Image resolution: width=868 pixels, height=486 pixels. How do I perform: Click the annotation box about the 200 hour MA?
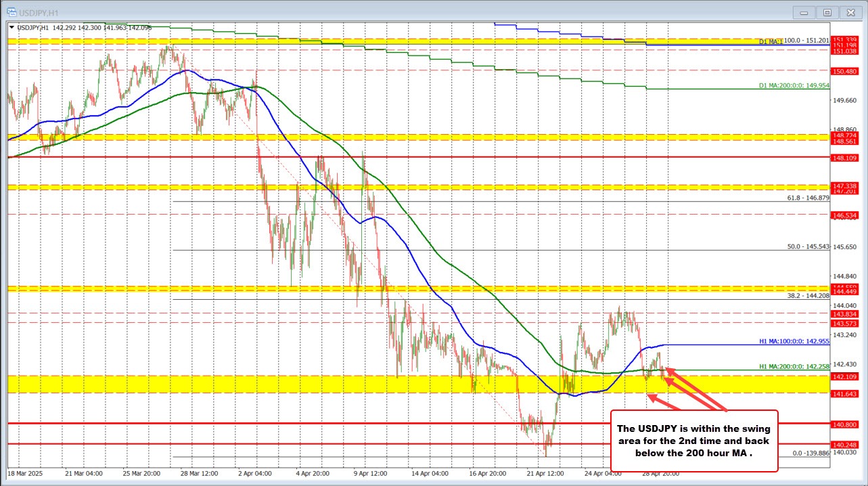(695, 441)
